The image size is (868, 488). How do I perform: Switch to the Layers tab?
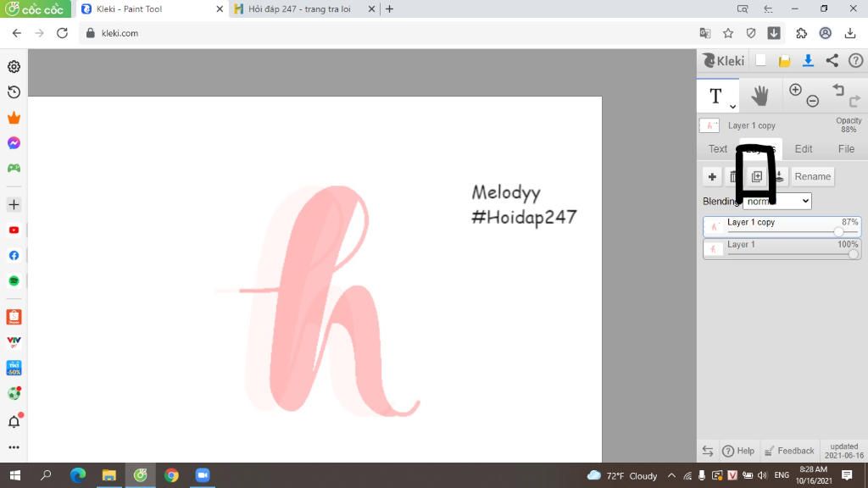click(760, 149)
